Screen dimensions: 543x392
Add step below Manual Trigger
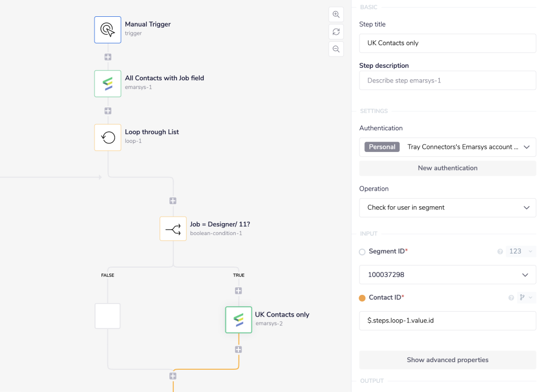tap(108, 57)
